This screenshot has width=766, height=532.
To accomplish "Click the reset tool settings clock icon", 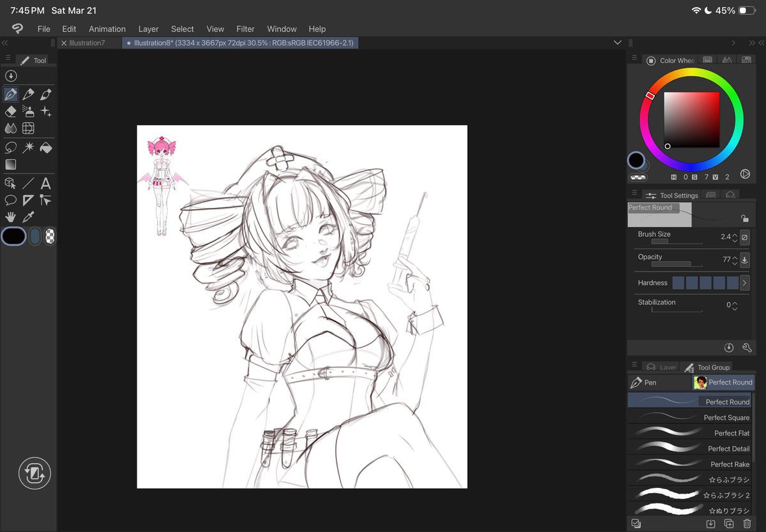I will click(x=729, y=348).
